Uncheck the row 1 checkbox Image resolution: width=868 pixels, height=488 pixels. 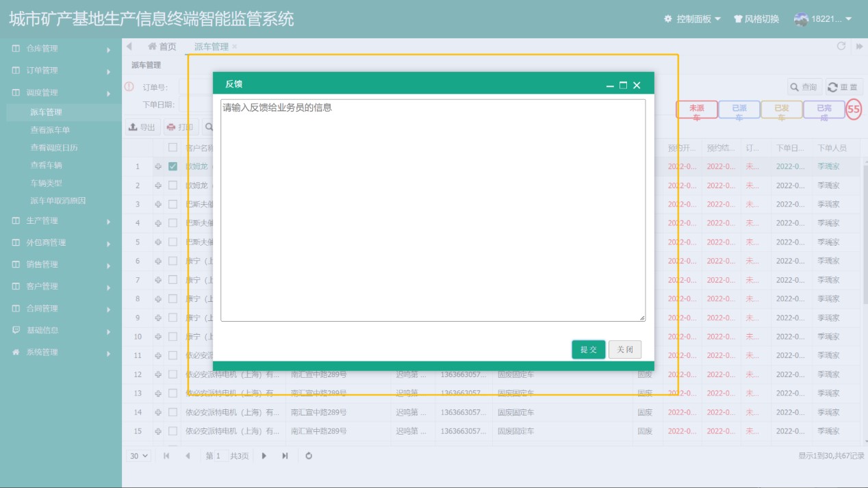173,166
